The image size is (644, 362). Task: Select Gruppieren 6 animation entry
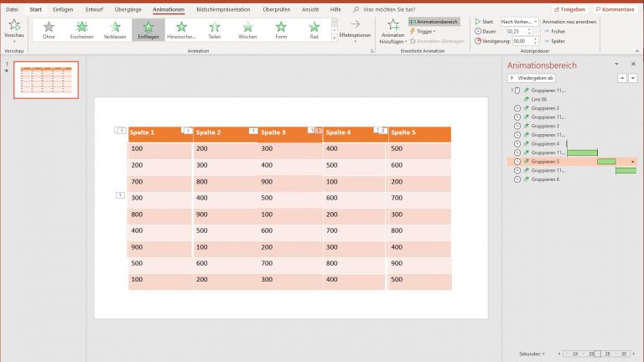point(544,179)
